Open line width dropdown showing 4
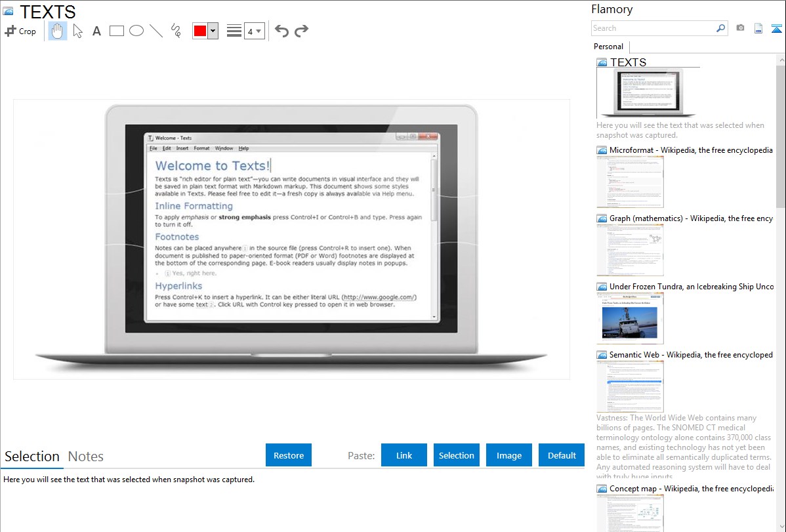786x532 pixels. [255, 31]
